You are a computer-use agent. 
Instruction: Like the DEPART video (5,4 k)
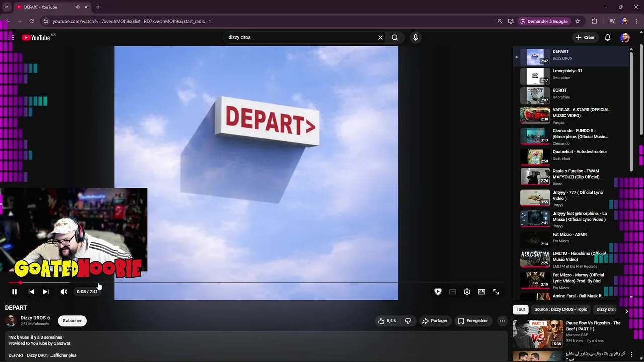point(387,321)
